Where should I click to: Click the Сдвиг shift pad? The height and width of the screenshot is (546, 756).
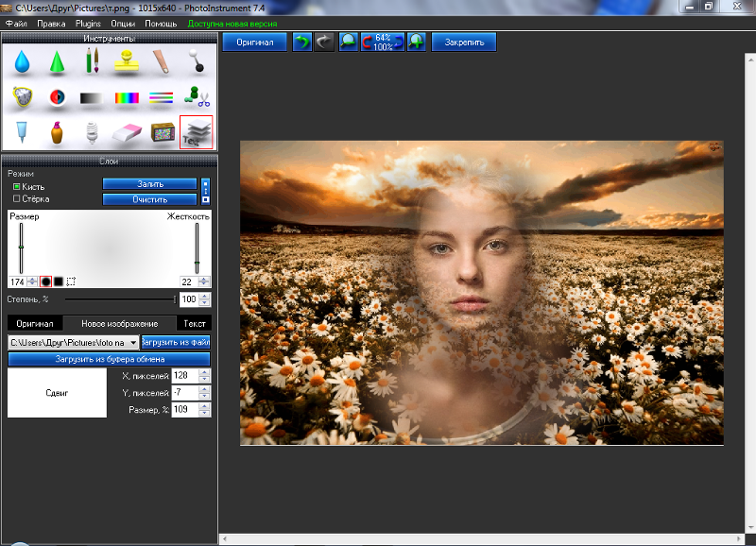(x=57, y=393)
